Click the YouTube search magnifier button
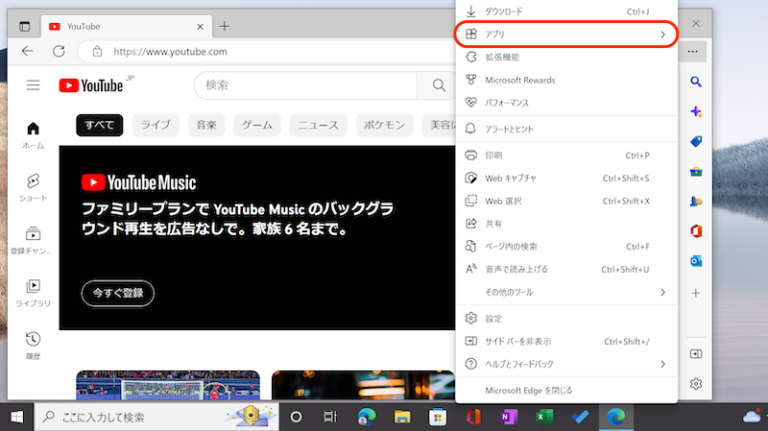The height and width of the screenshot is (431, 768). pos(439,85)
